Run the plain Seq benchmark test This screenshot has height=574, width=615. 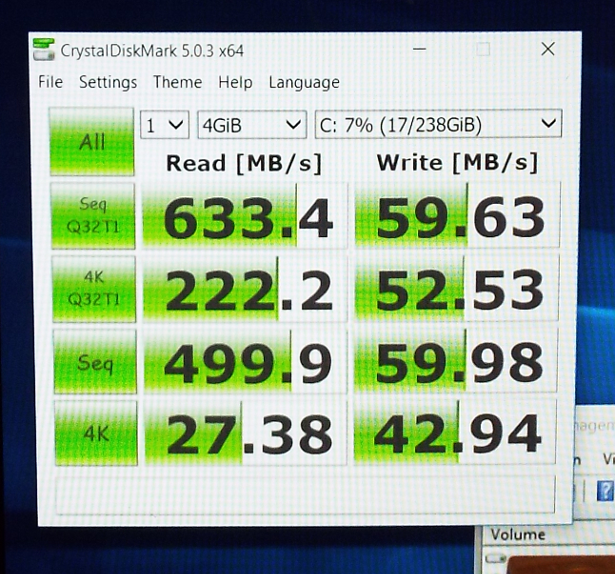pos(91,361)
